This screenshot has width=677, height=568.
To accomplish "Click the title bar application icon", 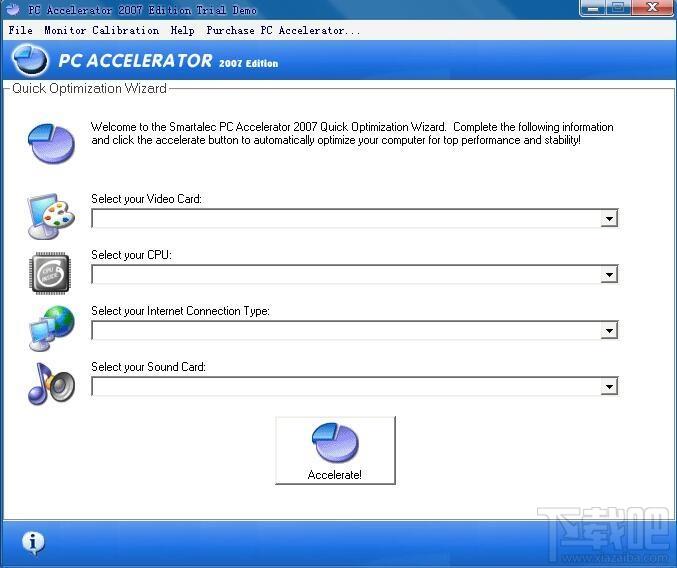I will (13, 9).
